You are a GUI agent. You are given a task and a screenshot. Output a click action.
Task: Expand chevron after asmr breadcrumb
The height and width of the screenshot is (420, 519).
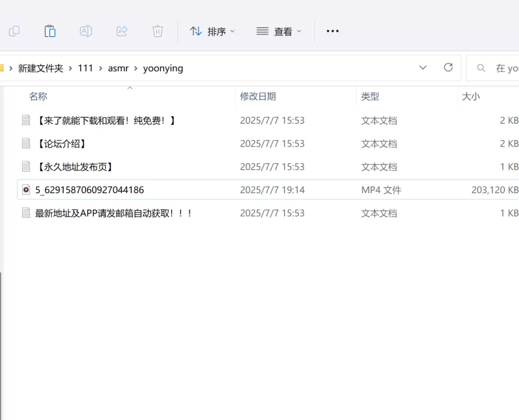136,68
